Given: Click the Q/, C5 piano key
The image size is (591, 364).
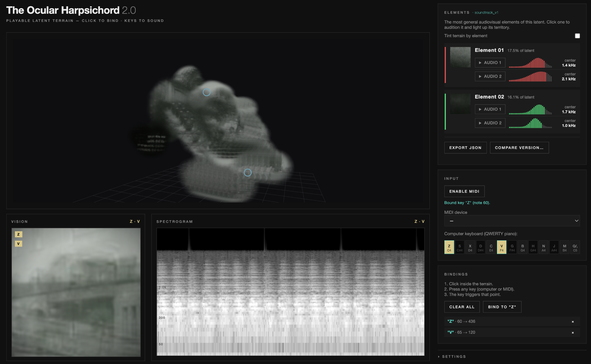Looking at the screenshot, I should [x=575, y=247].
